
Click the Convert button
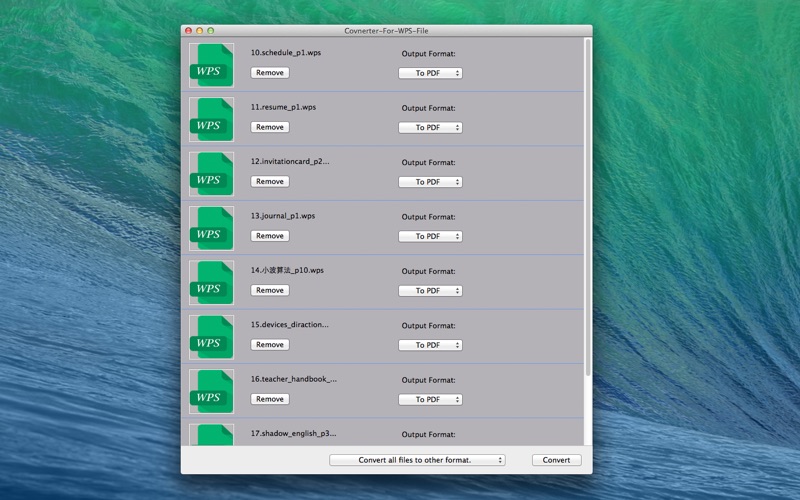[x=556, y=460]
